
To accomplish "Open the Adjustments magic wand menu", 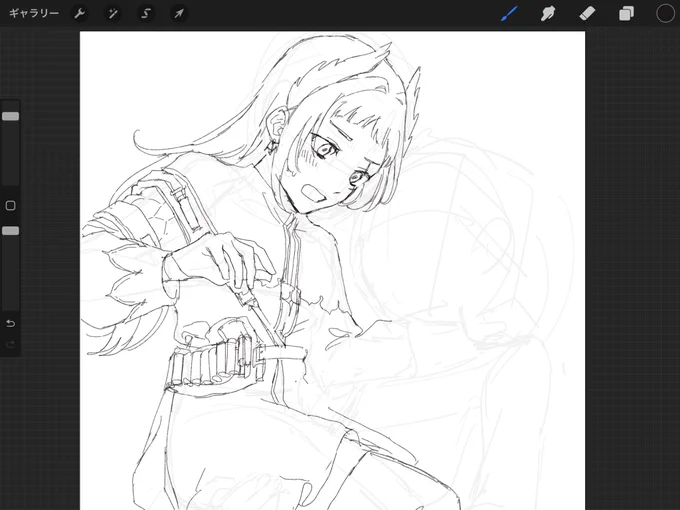I will pyautogui.click(x=113, y=13).
